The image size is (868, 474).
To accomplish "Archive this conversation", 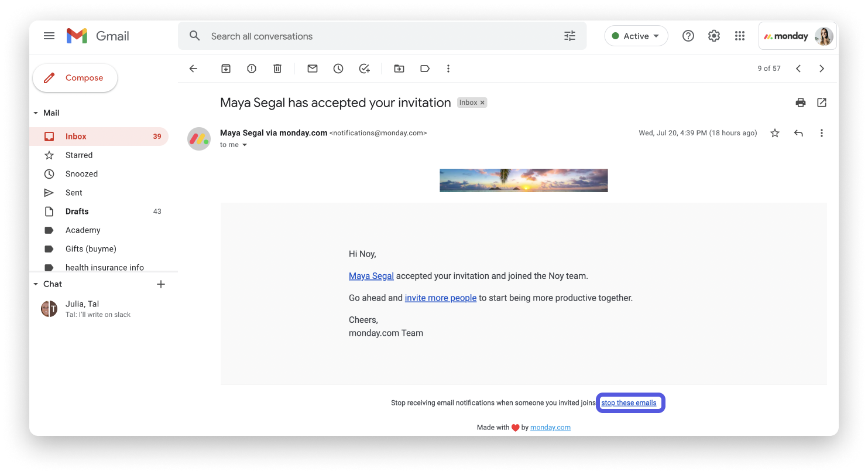I will click(226, 69).
